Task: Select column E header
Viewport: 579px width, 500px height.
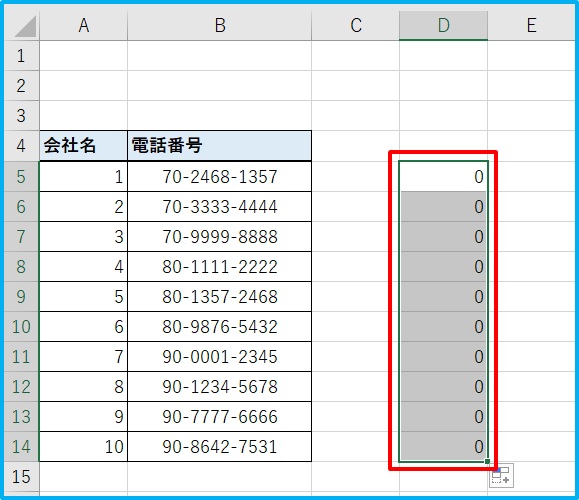Action: pos(531,25)
